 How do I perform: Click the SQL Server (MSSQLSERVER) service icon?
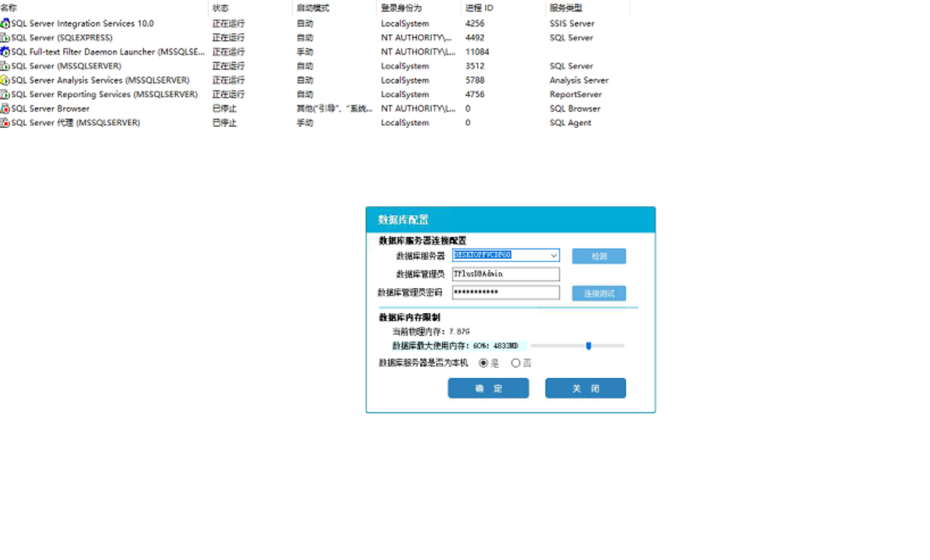5,66
